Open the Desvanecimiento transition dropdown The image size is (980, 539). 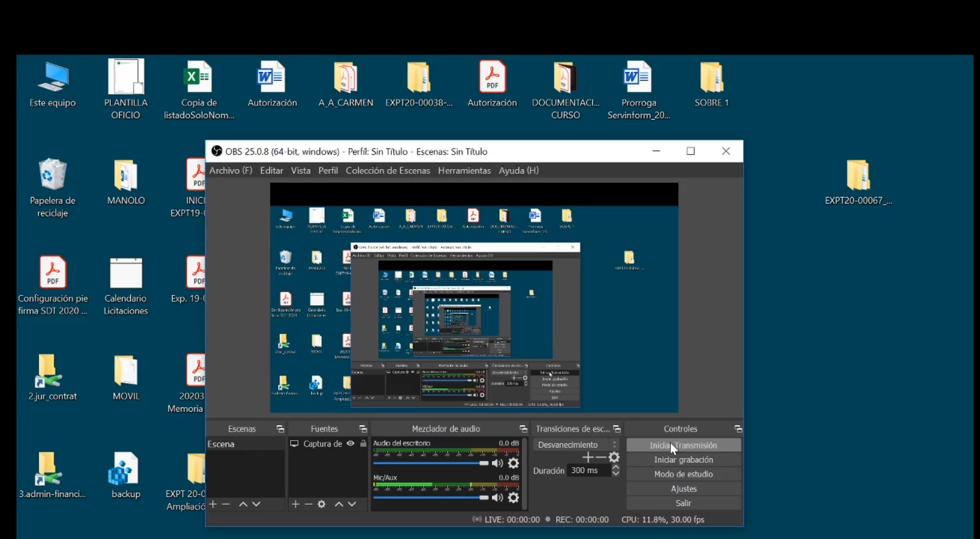pos(576,445)
